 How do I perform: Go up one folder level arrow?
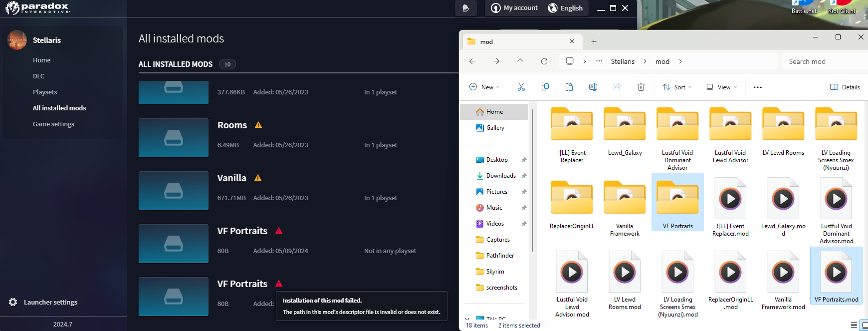[x=520, y=61]
